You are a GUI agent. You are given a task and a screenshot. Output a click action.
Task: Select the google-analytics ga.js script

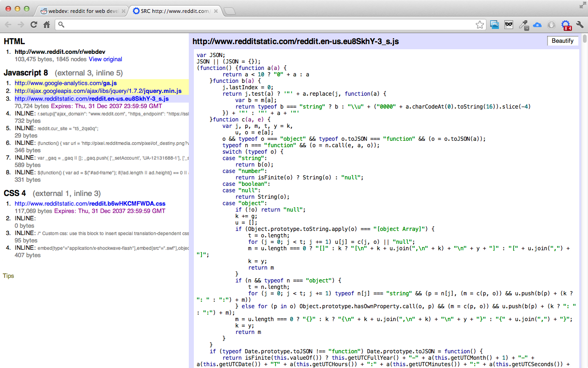[65, 83]
